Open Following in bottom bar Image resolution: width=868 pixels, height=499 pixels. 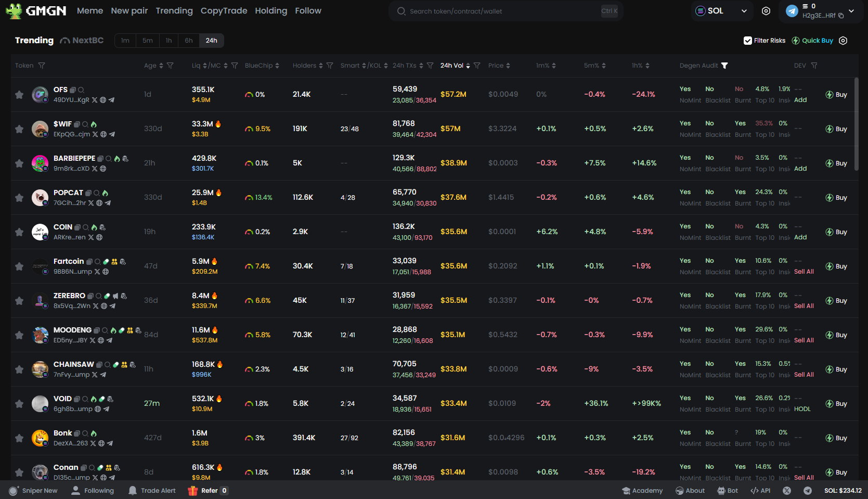(93, 491)
